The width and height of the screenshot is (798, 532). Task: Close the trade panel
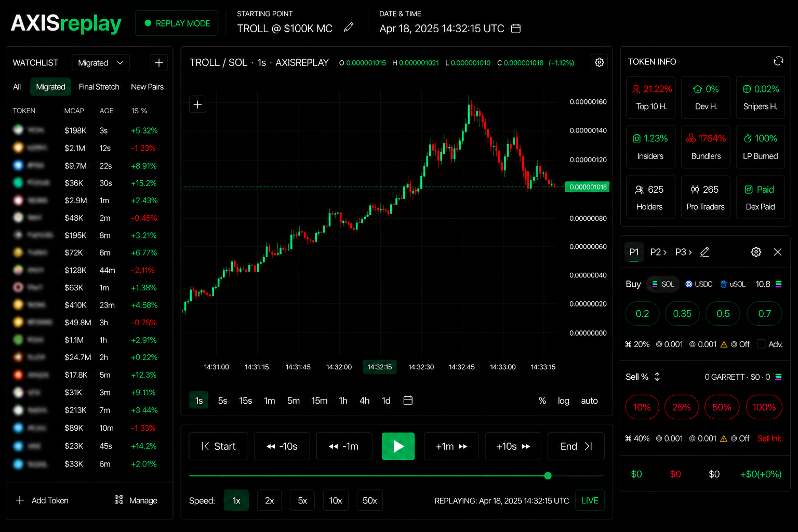[778, 252]
